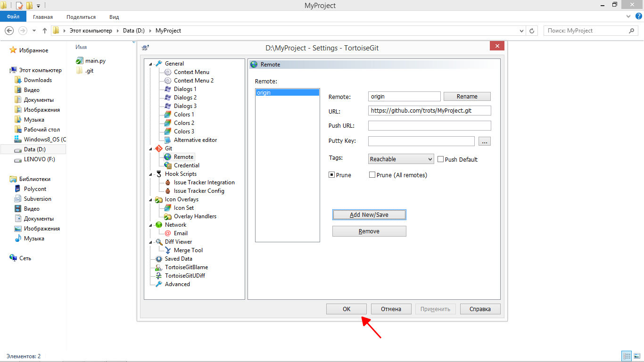Click the Отмена button
644x362 pixels.
(x=391, y=309)
